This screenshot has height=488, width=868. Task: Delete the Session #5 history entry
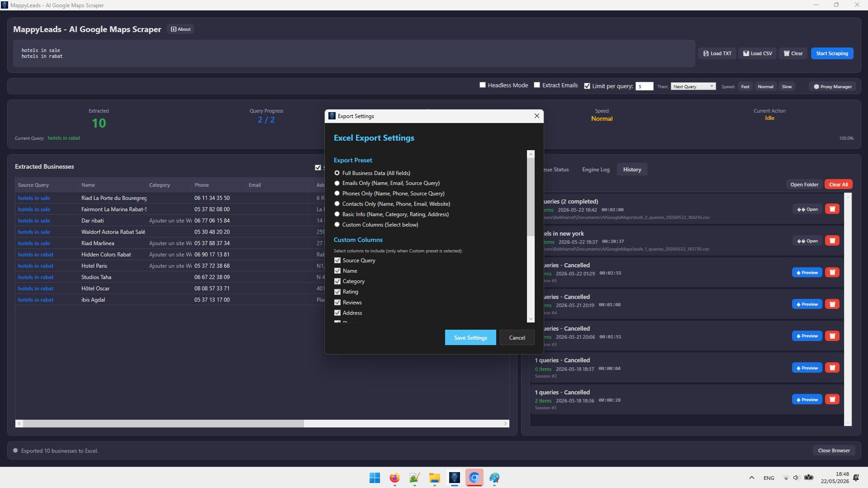tap(832, 272)
